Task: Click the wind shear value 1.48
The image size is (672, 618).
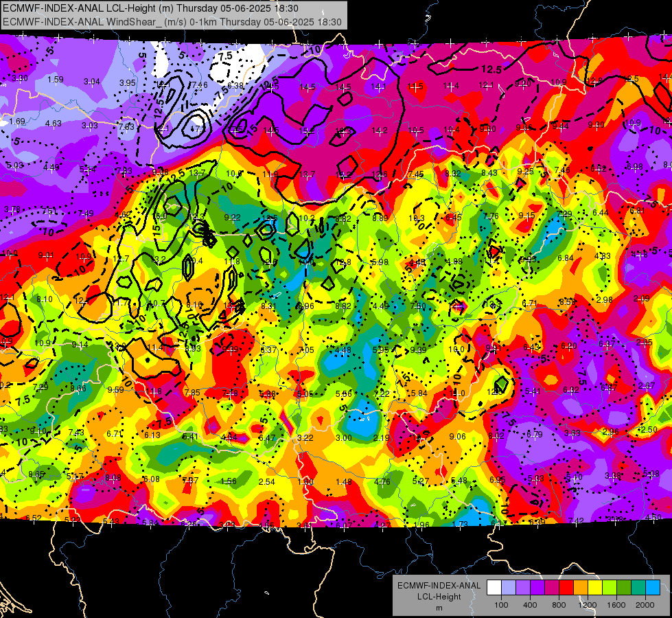Action: 344,481
